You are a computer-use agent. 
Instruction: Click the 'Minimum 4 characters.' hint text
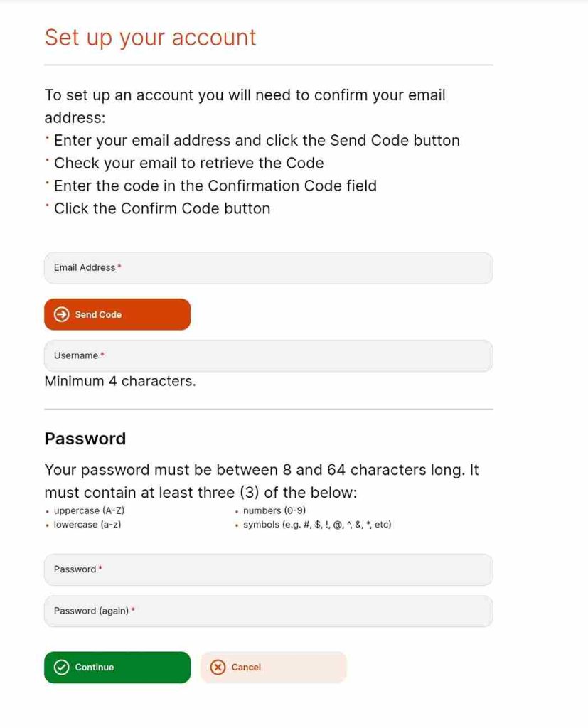[x=120, y=381]
